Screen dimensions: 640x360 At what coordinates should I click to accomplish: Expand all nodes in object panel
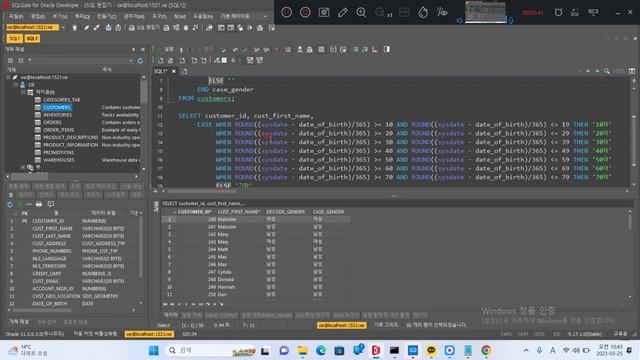coord(10,60)
